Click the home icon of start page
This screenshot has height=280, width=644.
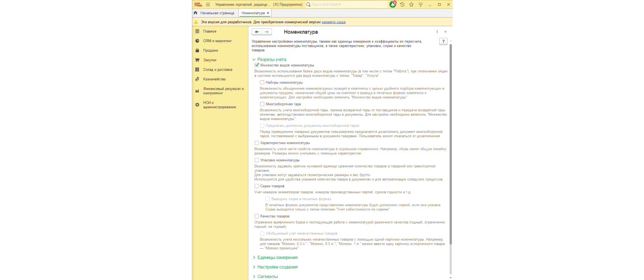196,13
